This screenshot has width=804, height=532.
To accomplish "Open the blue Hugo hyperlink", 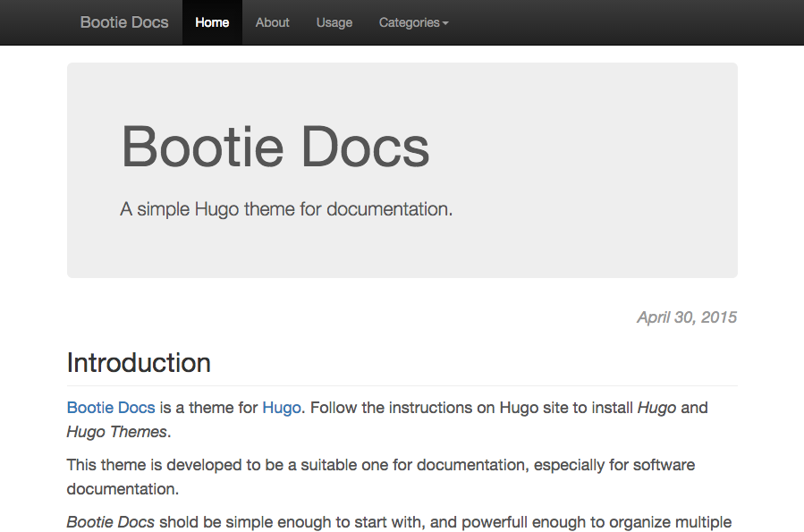I will point(282,408).
